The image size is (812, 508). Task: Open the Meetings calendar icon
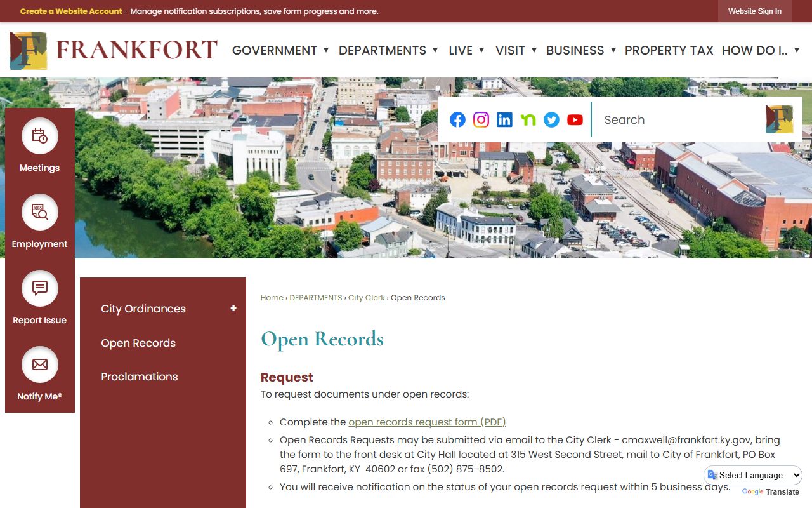[x=40, y=136]
